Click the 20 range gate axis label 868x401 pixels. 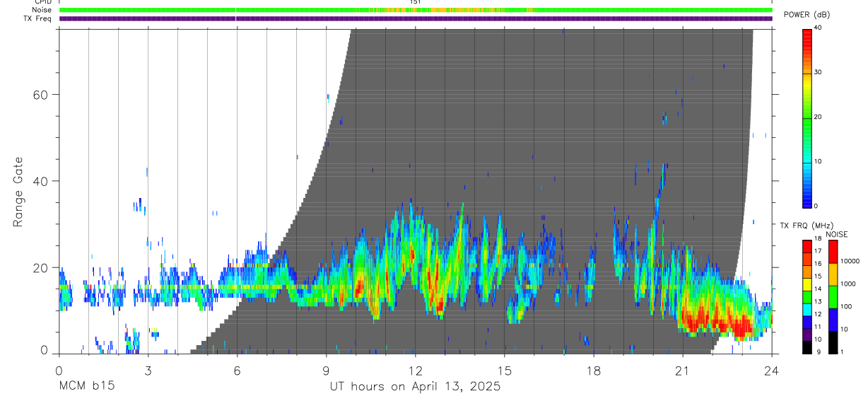(x=41, y=267)
